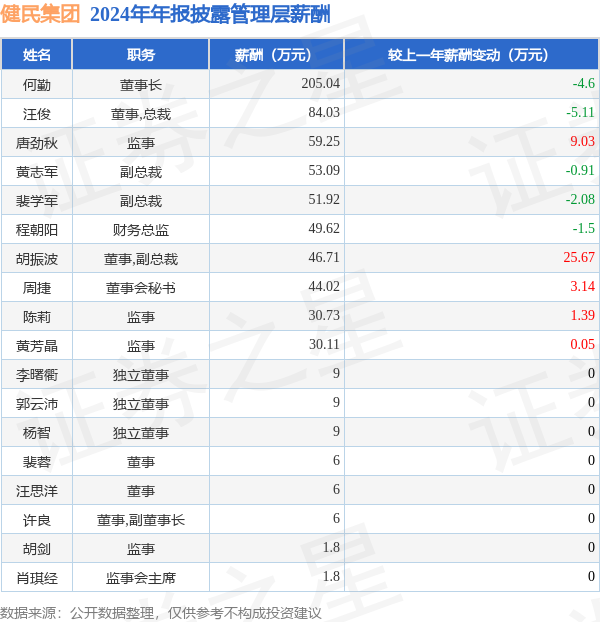This screenshot has width=600, height=622.
Task: Click 副总裁 in 黄志军 row
Action: (x=141, y=172)
